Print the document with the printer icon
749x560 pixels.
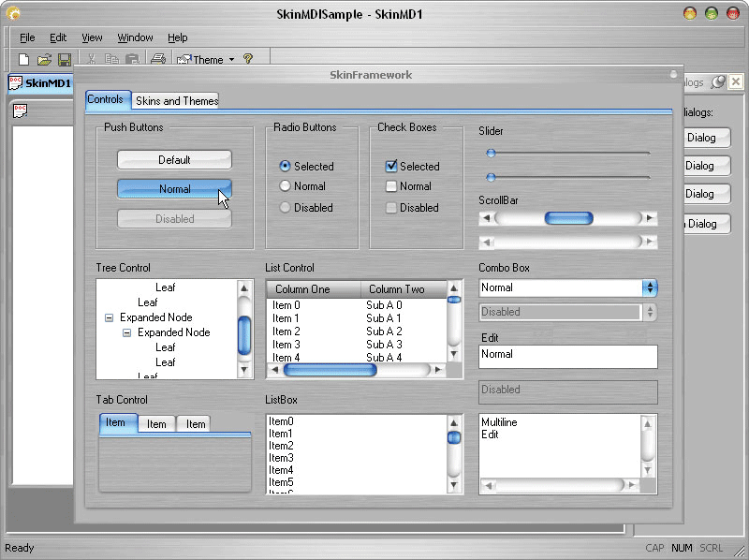[158, 59]
